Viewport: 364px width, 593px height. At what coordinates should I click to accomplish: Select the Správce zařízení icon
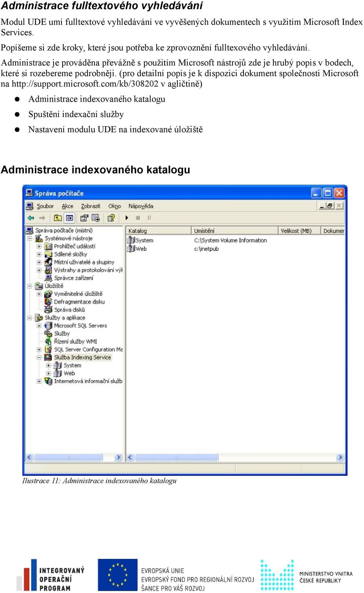click(49, 278)
